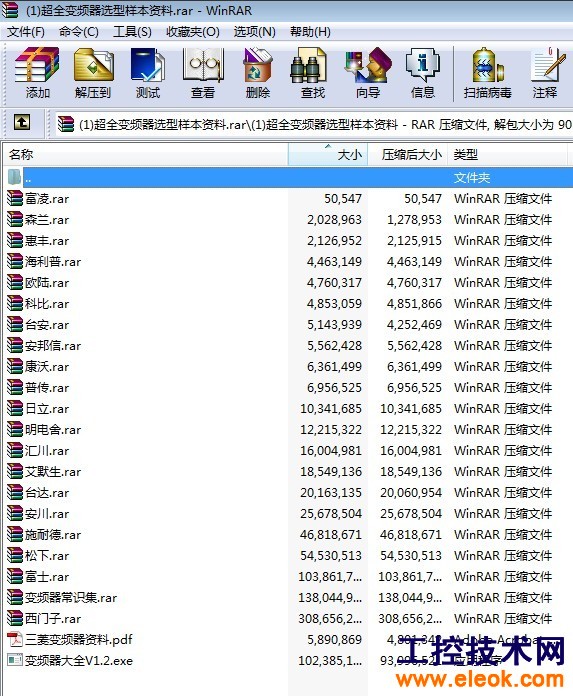
Task: Select file name 日立.rar
Action: [x=47, y=408]
